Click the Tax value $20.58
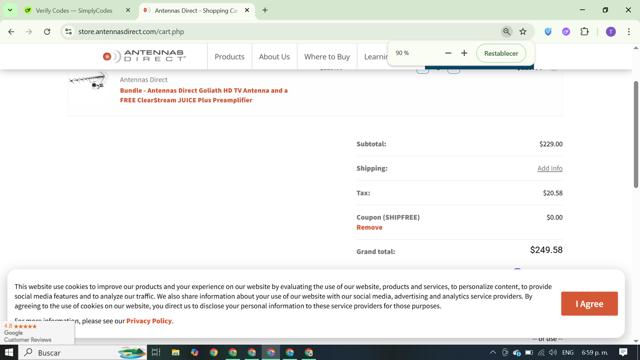 (553, 193)
